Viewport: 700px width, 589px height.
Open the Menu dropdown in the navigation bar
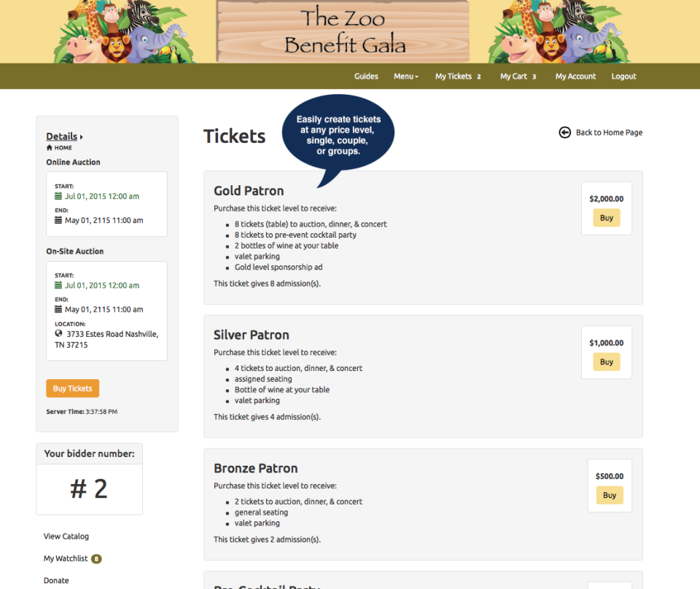406,76
